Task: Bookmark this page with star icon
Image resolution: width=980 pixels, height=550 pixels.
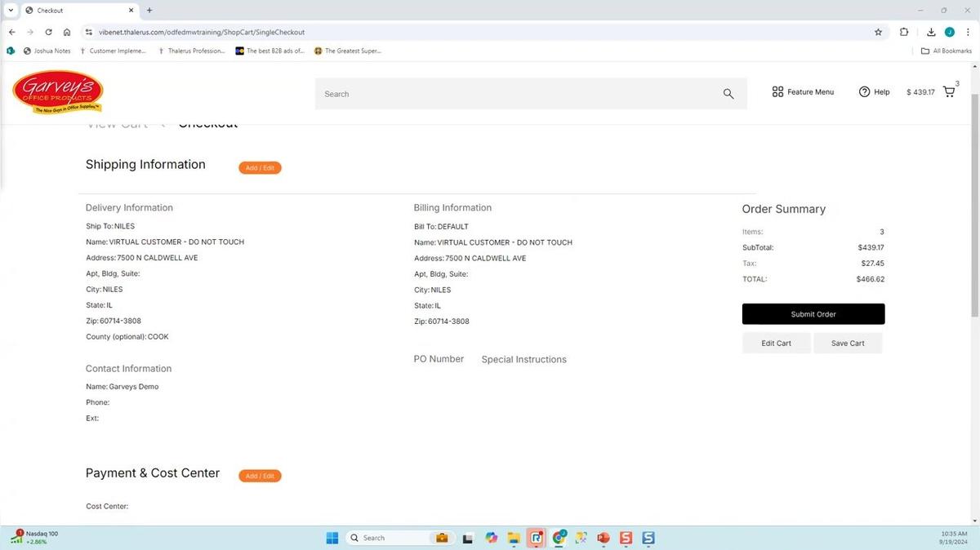Action: 878,32
